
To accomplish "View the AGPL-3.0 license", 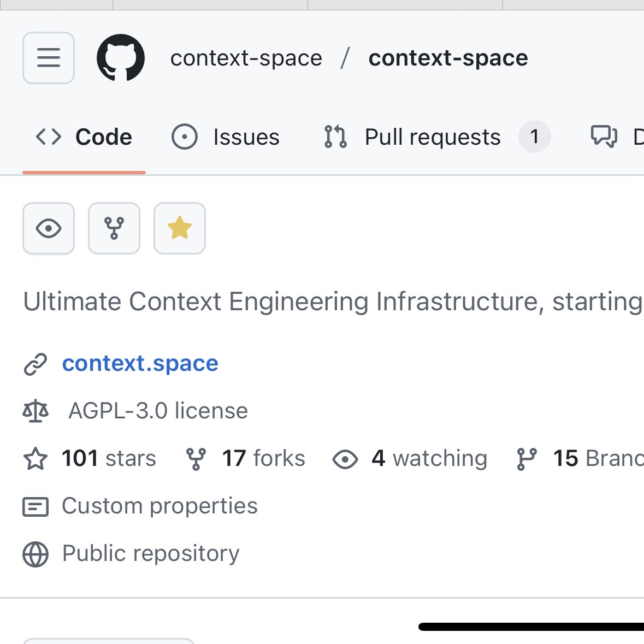I will [x=158, y=411].
